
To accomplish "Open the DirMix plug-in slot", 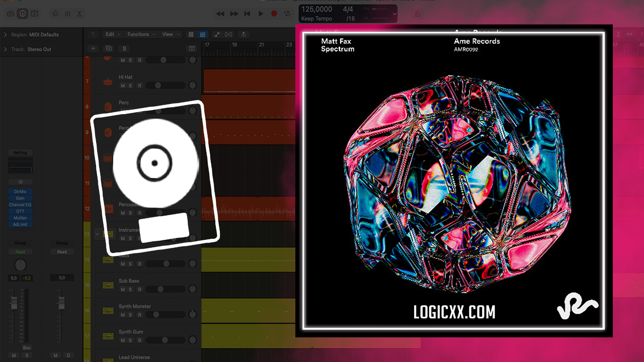I will tap(20, 192).
